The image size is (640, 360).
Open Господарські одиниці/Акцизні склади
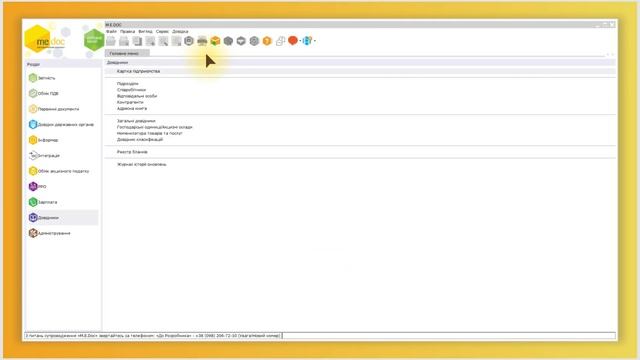point(154,127)
